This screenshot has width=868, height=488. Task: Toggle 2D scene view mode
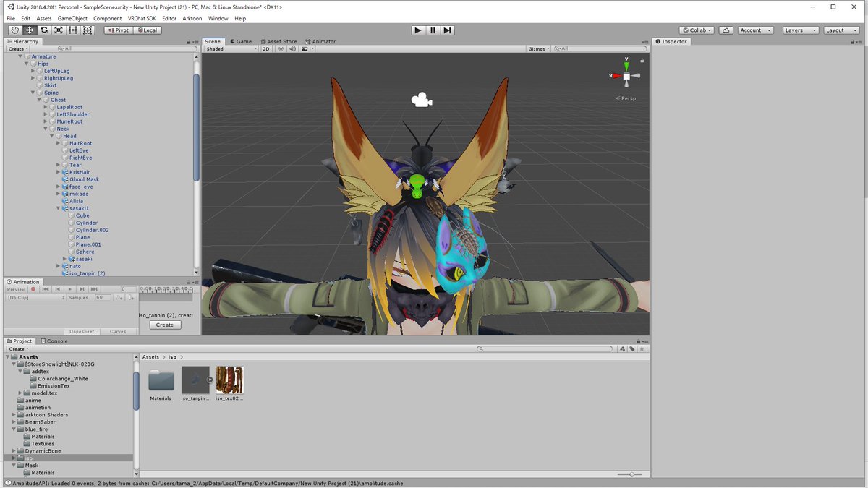(x=266, y=48)
